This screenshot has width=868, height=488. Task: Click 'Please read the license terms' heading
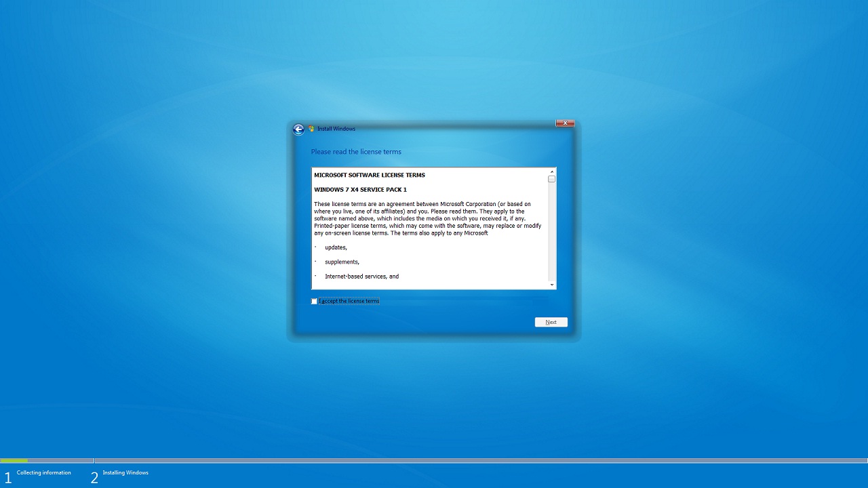[356, 152]
